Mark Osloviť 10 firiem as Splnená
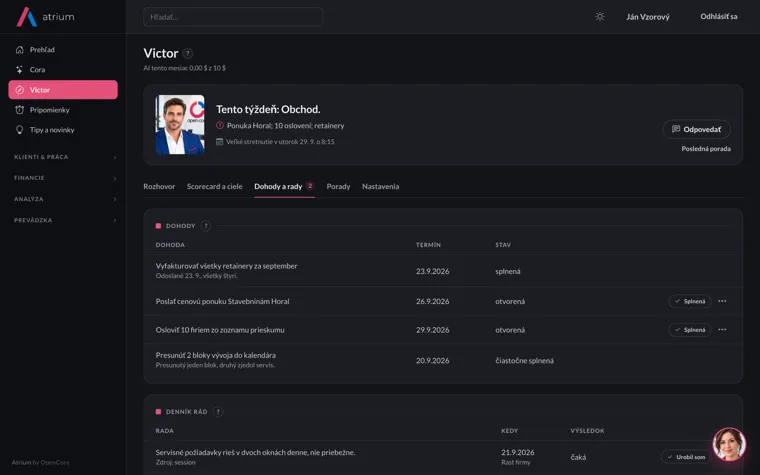Screen dimensions: 760x475 (x=690, y=330)
